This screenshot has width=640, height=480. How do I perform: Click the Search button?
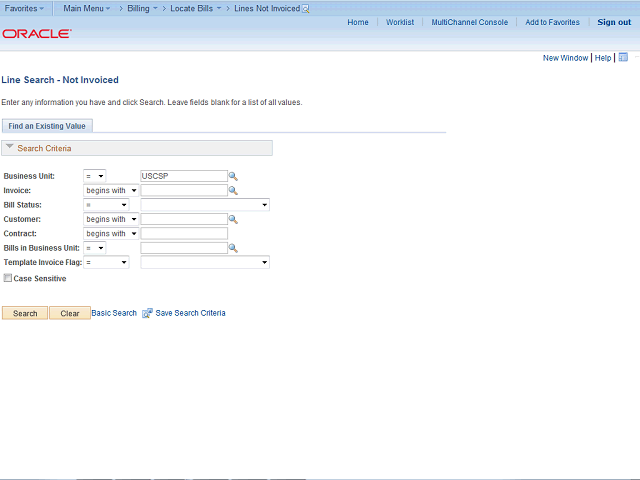[25, 313]
